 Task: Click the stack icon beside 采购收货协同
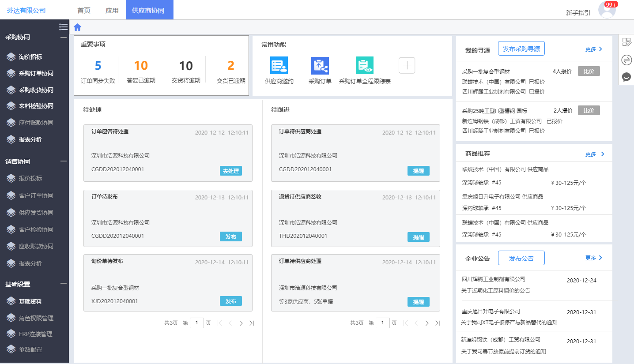pos(11,90)
